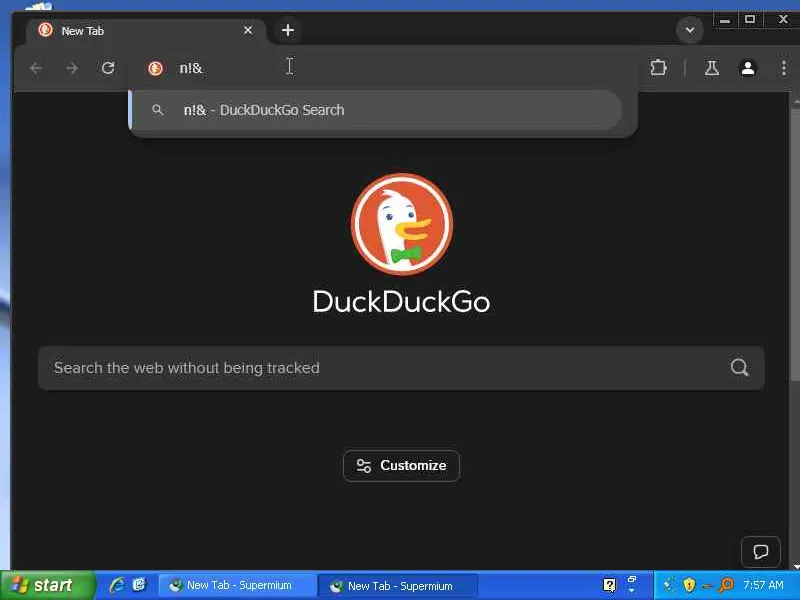Image resolution: width=800 pixels, height=600 pixels.
Task: Click the magnifier in the page search box
Action: point(739,367)
